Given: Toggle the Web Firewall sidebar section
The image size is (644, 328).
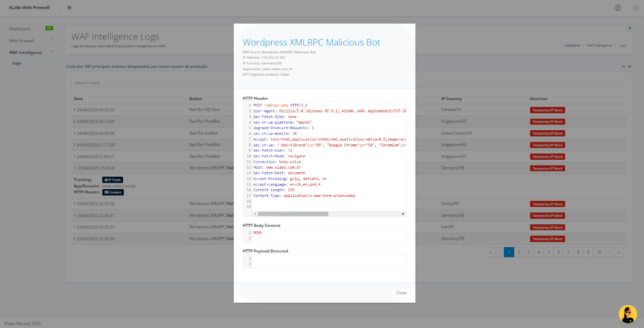Looking at the screenshot, I should click(x=52, y=40).
